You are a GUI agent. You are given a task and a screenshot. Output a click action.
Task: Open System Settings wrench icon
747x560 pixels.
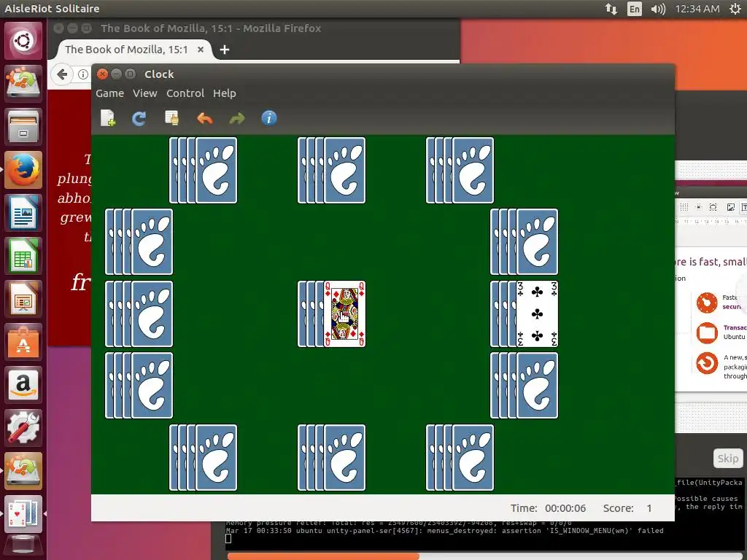[x=23, y=427]
